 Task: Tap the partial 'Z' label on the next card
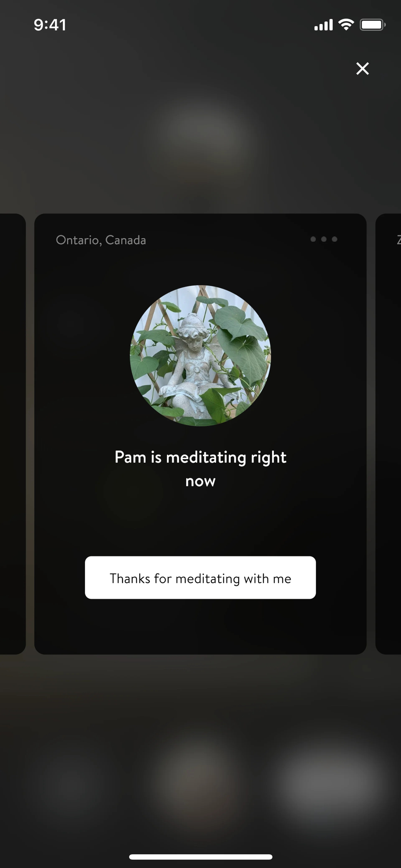[x=399, y=240]
